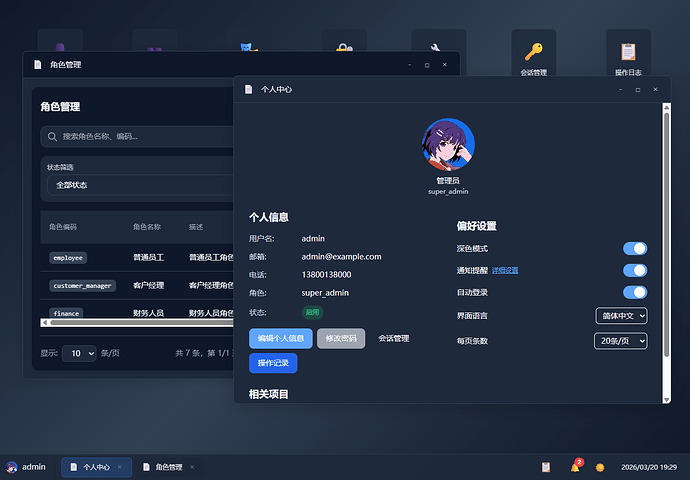
Task: Click the scroll down arrow in 个人中心
Action: (x=667, y=399)
